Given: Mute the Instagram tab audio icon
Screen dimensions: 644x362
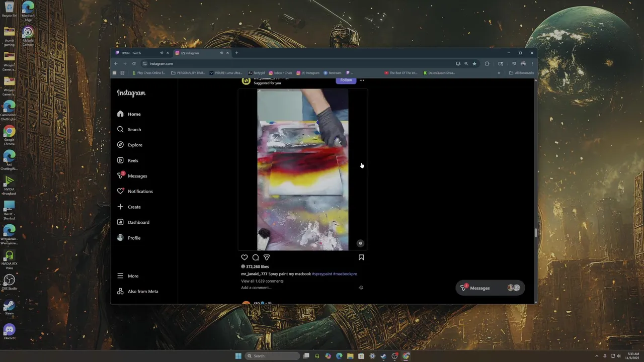Looking at the screenshot, I should pos(221,53).
